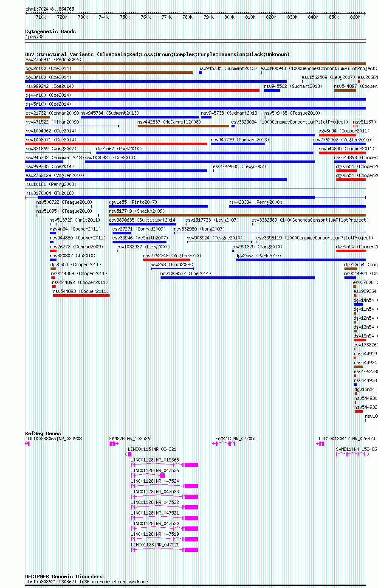Viewport: 378px width, 588px height.
Task: Select transcript LINC01128|NR_015368 label
Action: [155, 460]
